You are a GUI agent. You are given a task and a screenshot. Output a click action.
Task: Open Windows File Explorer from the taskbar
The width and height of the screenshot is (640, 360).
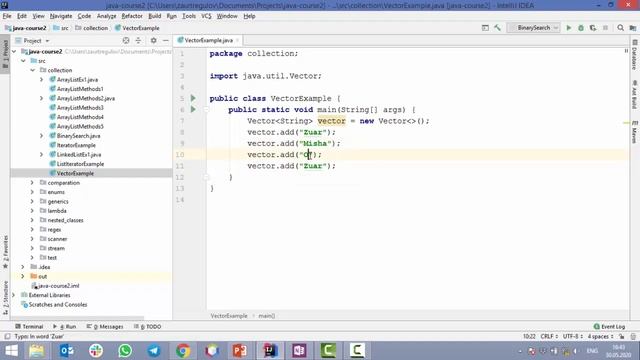(37, 351)
